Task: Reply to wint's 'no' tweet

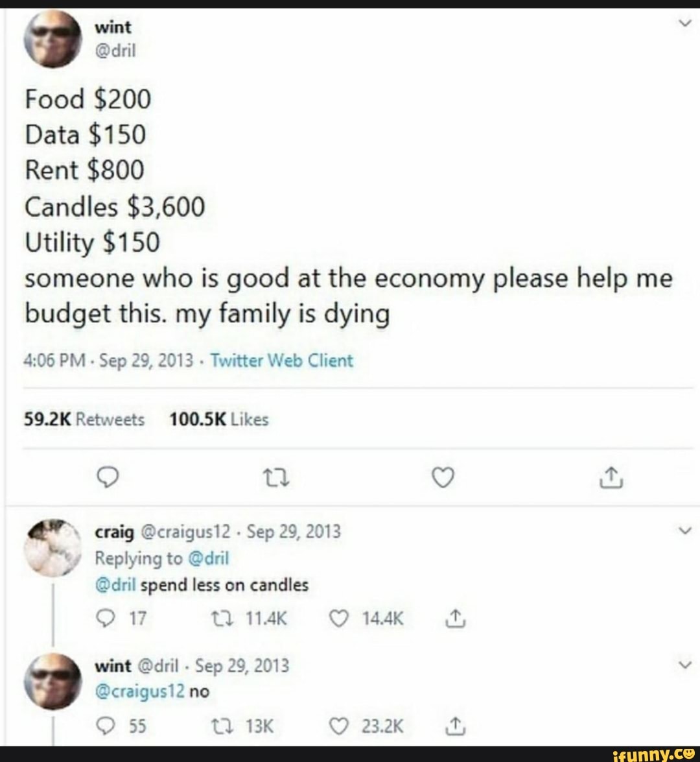Action: tap(105, 726)
